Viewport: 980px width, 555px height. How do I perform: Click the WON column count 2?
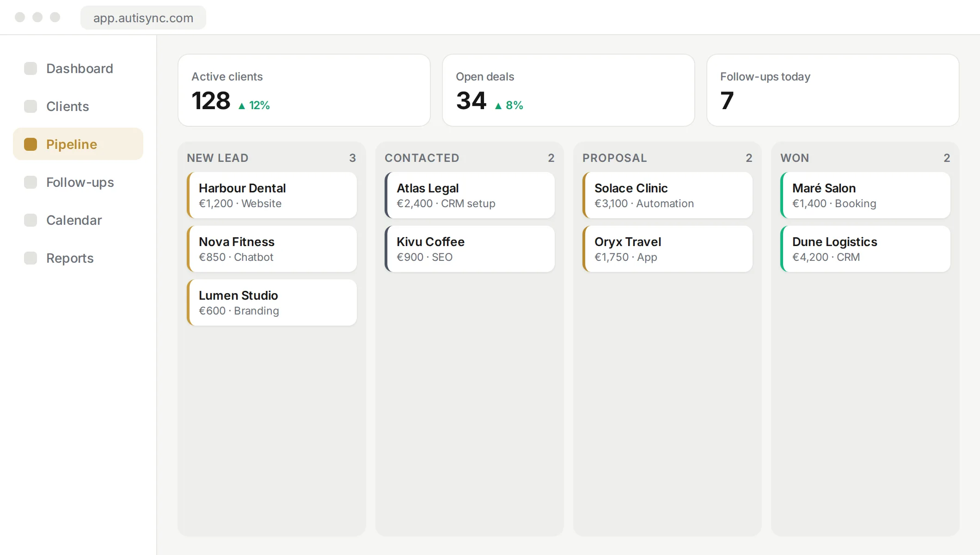947,158
